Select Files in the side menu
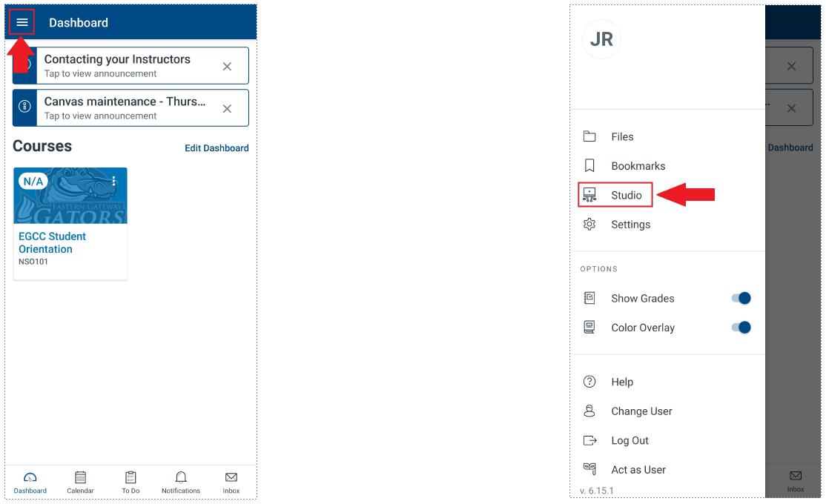The image size is (826, 504). click(622, 137)
